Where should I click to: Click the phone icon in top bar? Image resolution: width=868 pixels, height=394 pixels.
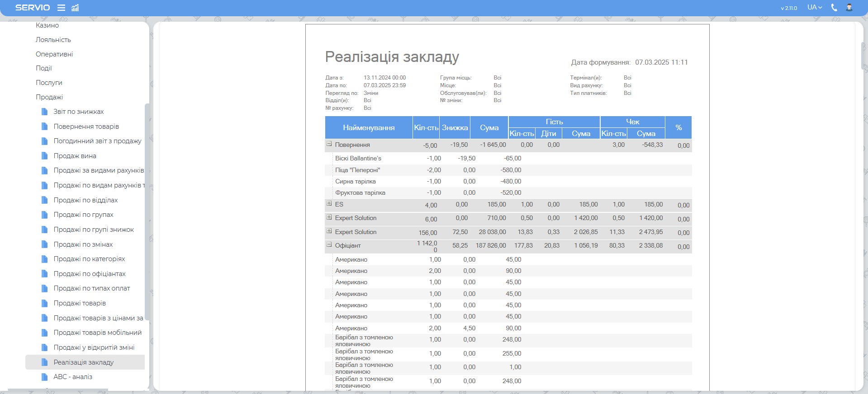834,8
